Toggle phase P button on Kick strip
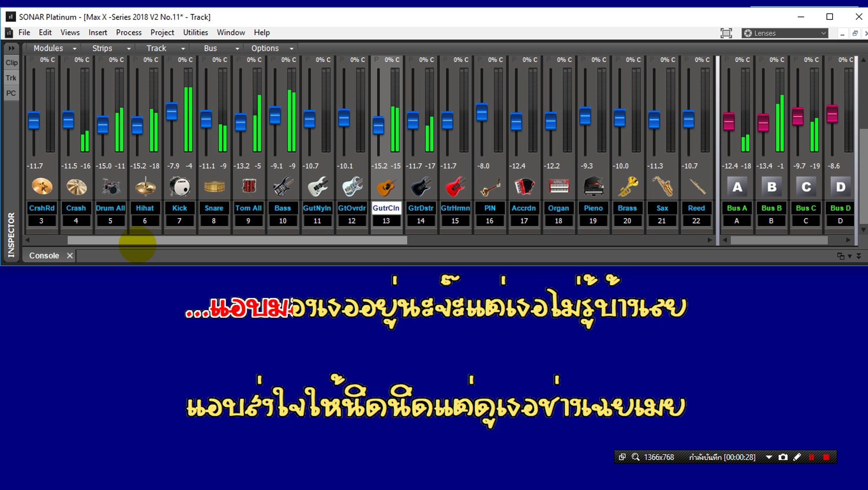 pyautogui.click(x=170, y=60)
